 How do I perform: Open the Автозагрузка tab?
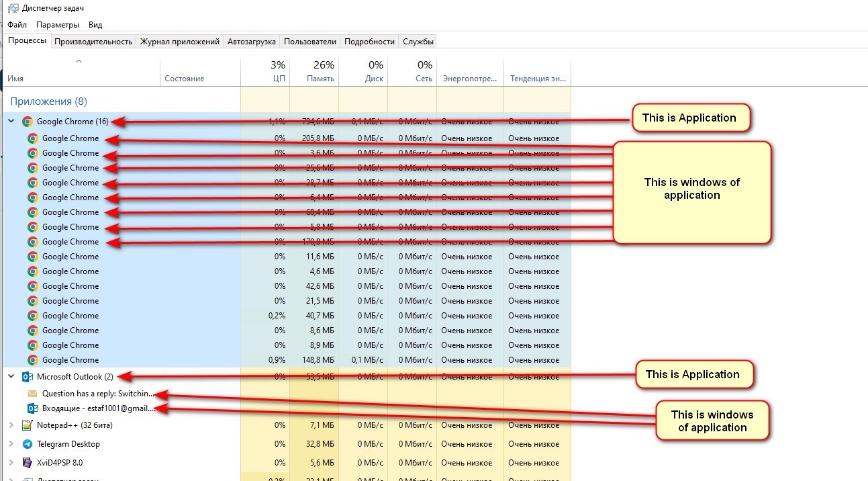coord(252,42)
